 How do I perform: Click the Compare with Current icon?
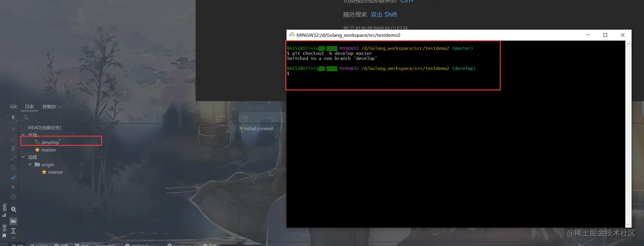coord(13,158)
